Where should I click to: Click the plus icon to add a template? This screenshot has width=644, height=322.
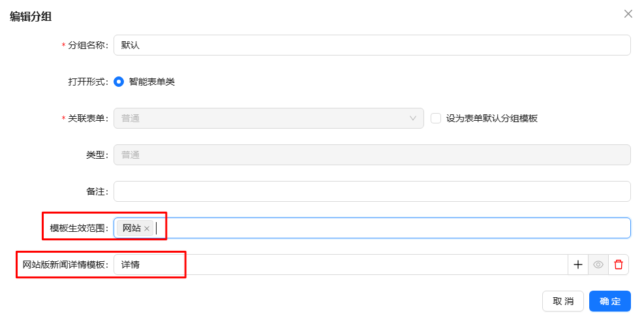tap(577, 265)
